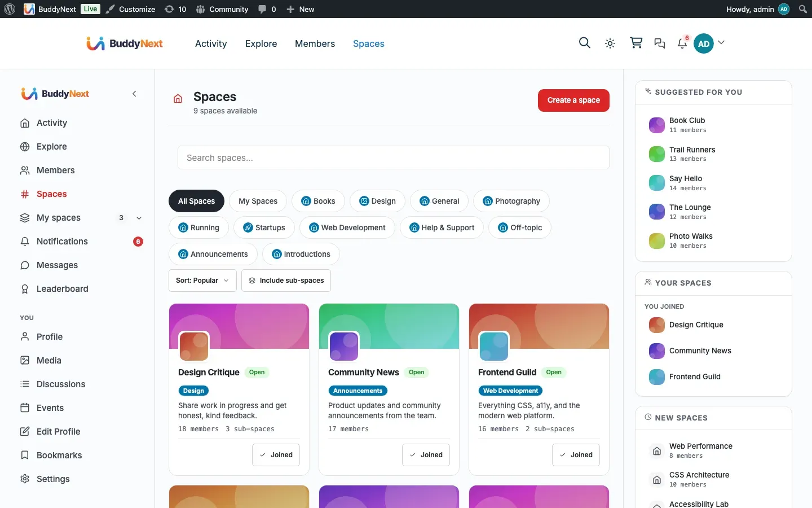Open Profile in the left sidebar
The height and width of the screenshot is (508, 812).
pyautogui.click(x=81, y=337)
